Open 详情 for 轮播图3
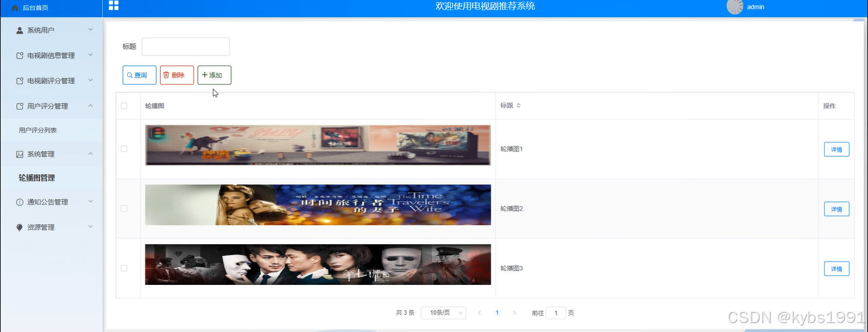This screenshot has width=868, height=332. tap(836, 269)
